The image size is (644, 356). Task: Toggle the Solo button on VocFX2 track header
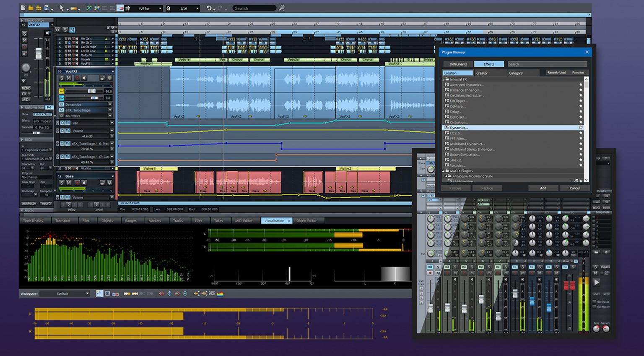pyautogui.click(x=62, y=78)
